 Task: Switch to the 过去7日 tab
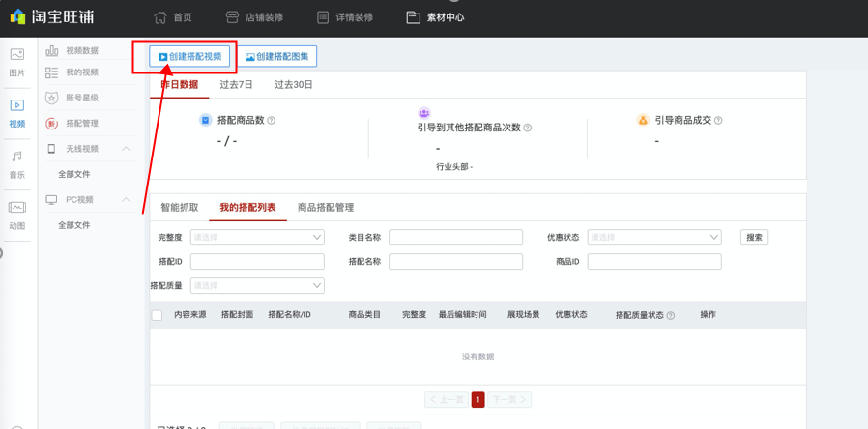click(236, 85)
